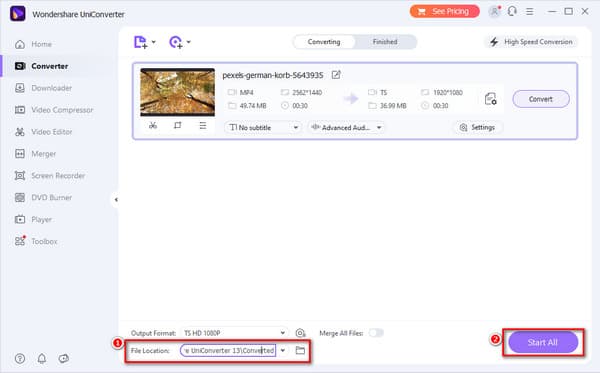600x373 pixels.
Task: Click the output file settings icon
Action: tap(491, 99)
